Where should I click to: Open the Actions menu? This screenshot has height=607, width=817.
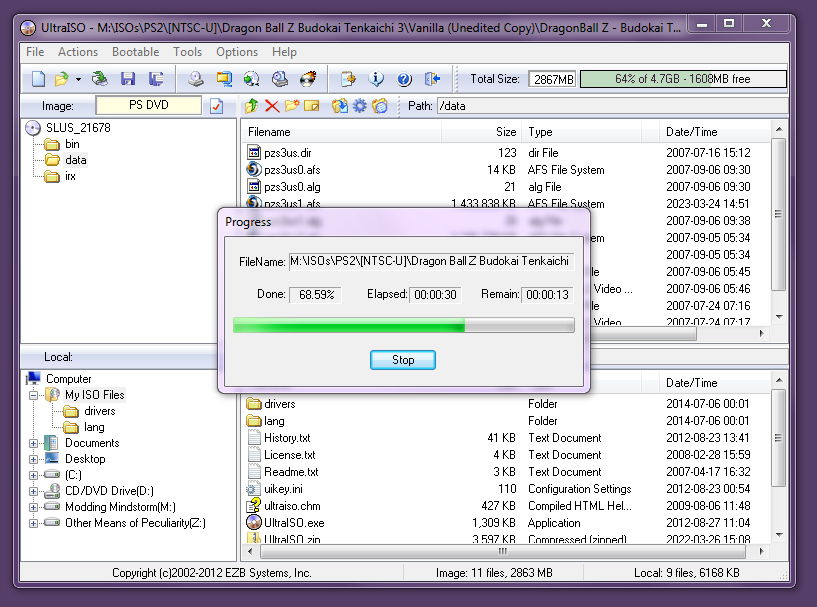78,52
